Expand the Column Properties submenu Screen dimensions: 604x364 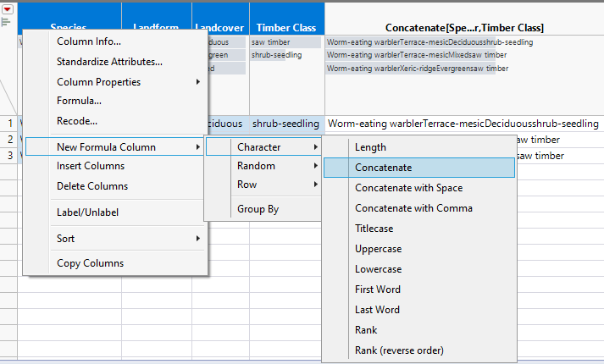(x=98, y=82)
